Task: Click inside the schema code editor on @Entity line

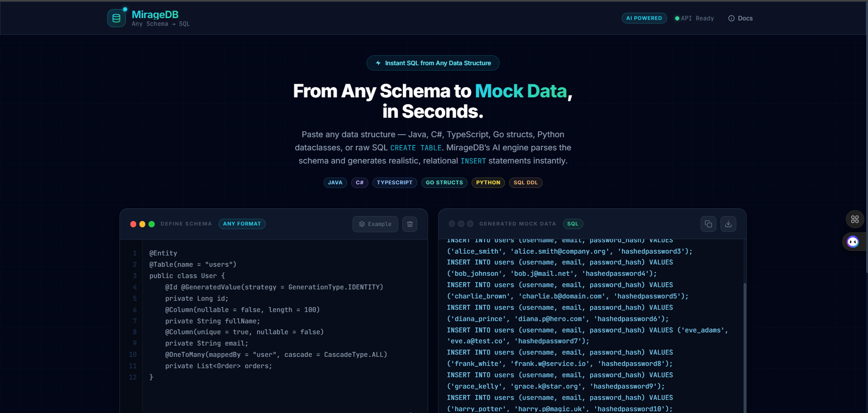Action: tap(163, 253)
